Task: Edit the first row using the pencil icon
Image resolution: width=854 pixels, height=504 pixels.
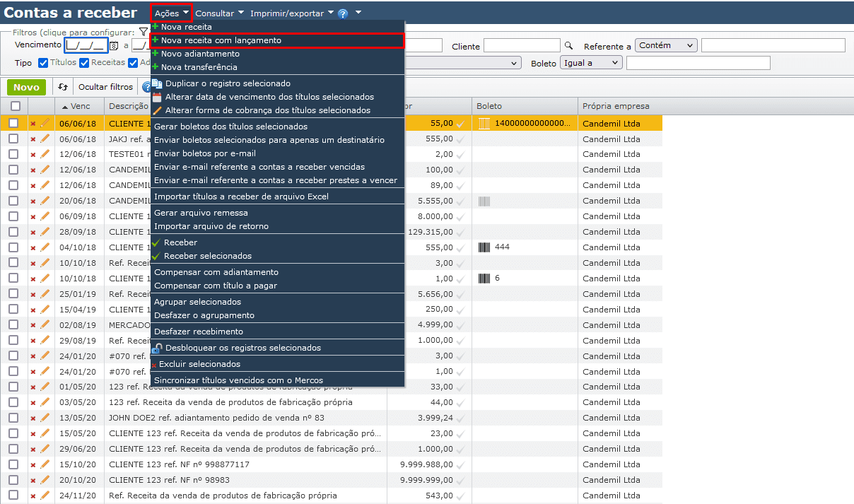Action: [x=44, y=123]
